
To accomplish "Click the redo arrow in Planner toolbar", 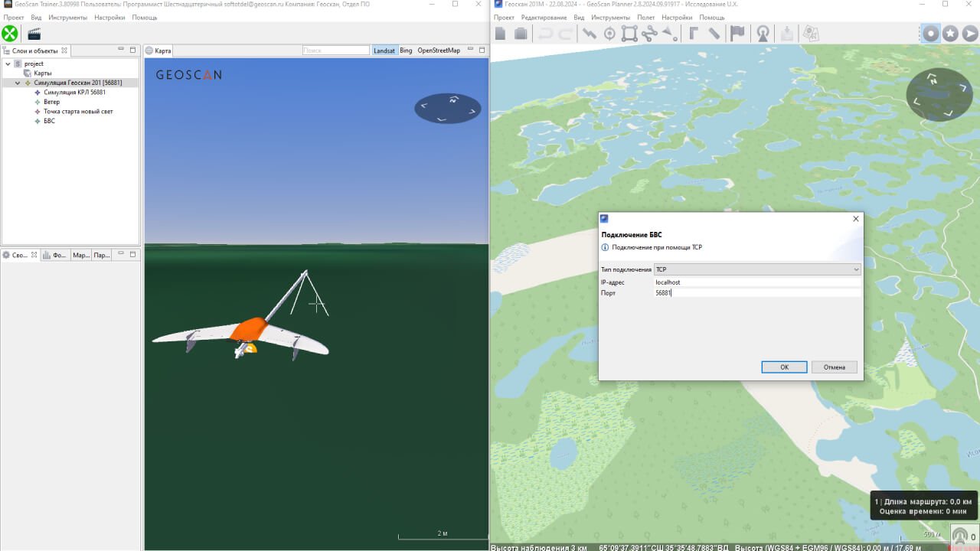I will pos(565,33).
